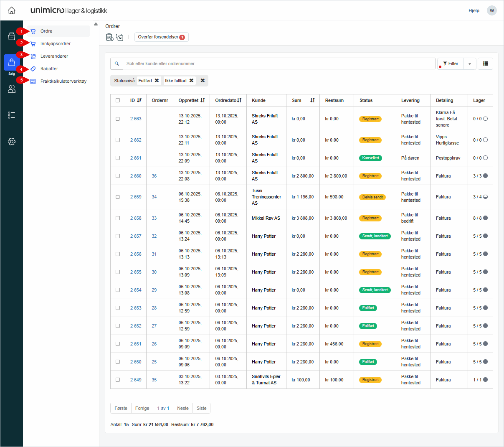Viewport: 504px width, 447px height.
Task: Open the dropdown arrow next to Filter
Action: [x=470, y=64]
